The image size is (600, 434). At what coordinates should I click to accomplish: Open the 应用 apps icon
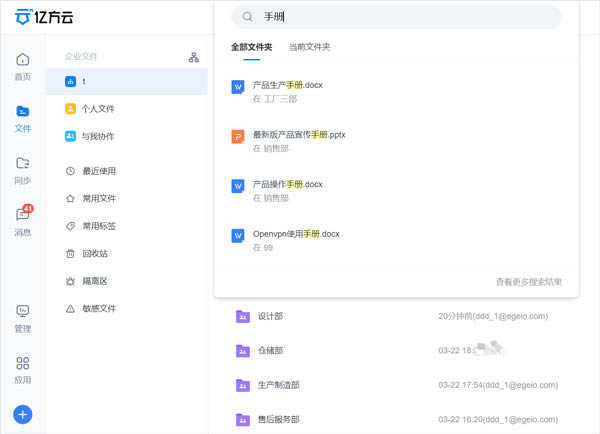click(22, 369)
